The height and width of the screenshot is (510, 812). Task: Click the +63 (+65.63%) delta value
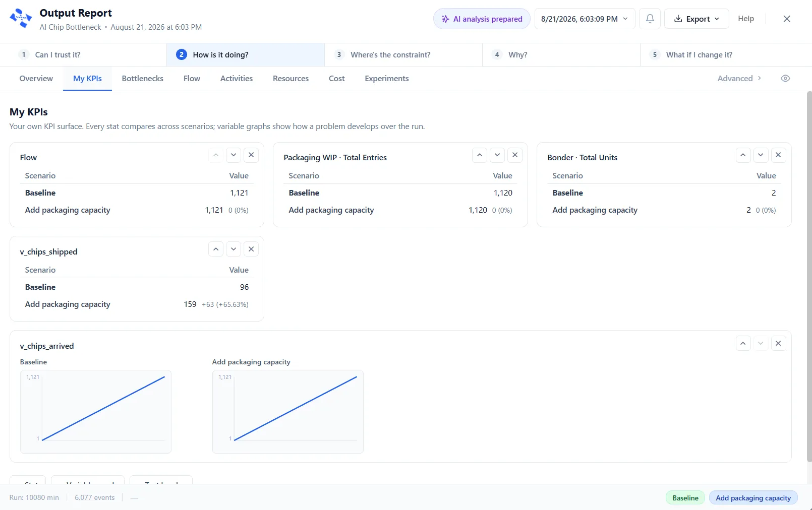[225, 304]
